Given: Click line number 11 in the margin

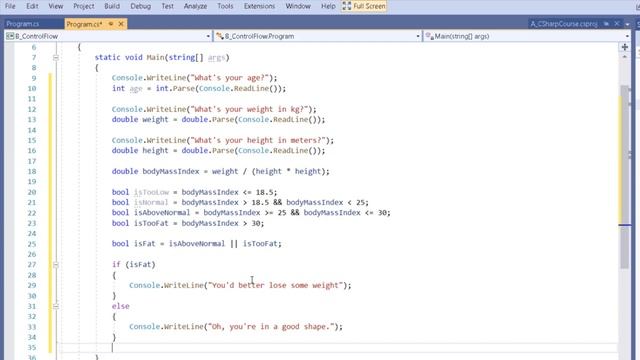Looking at the screenshot, I should [x=32, y=99].
